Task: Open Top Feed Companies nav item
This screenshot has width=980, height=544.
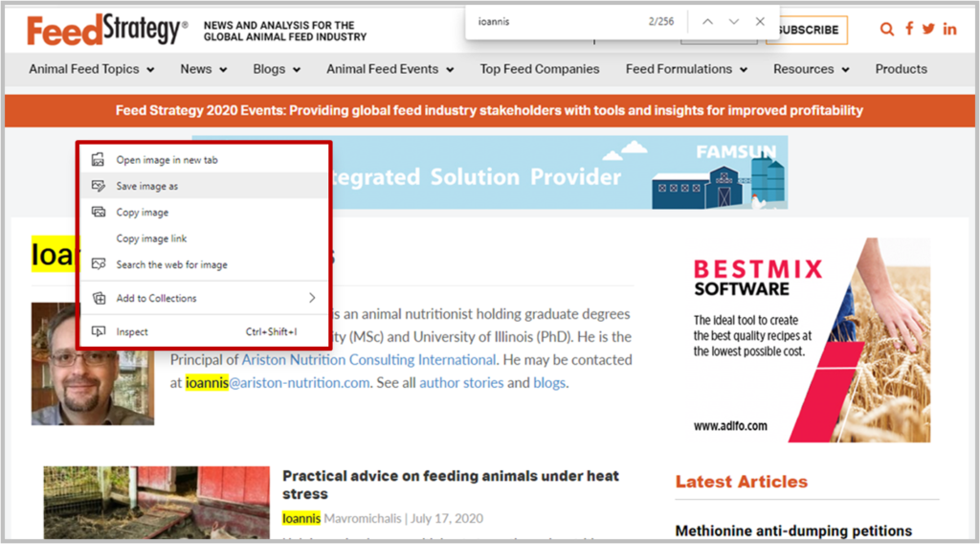Action: 540,69
